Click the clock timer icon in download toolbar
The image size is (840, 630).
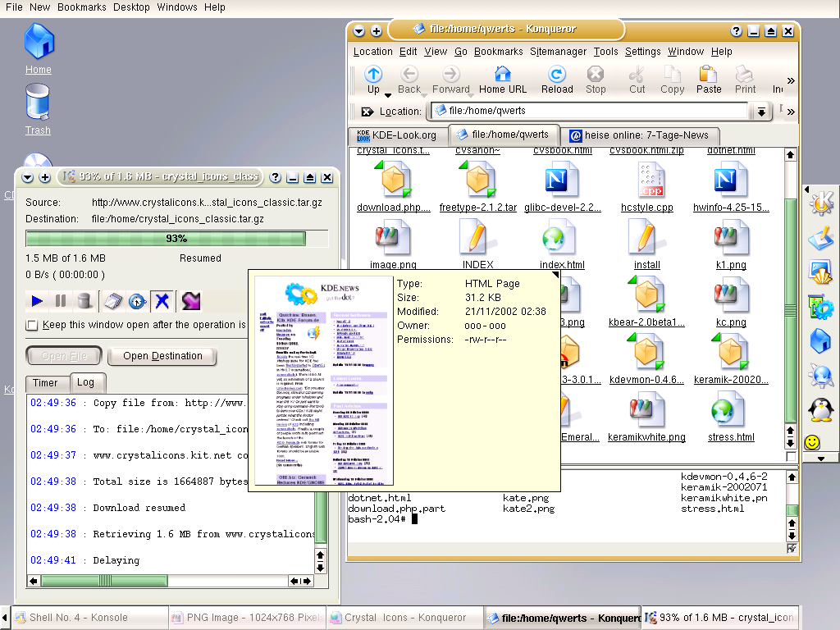(x=137, y=301)
